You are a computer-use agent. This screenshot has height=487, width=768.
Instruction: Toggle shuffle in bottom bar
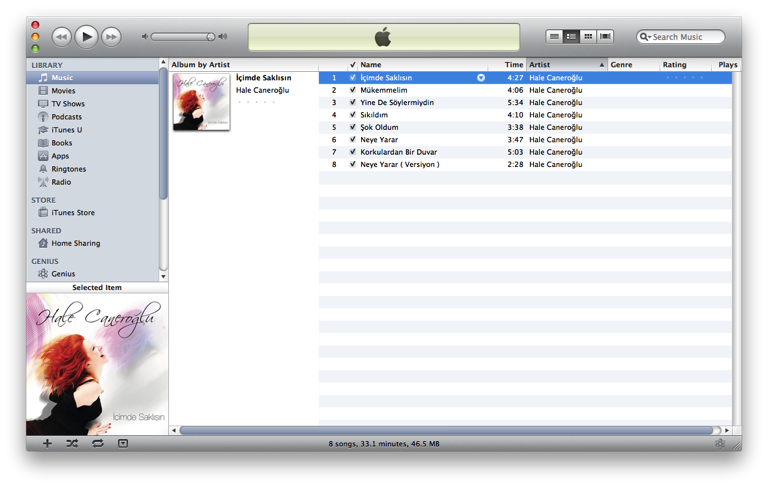pos(72,443)
